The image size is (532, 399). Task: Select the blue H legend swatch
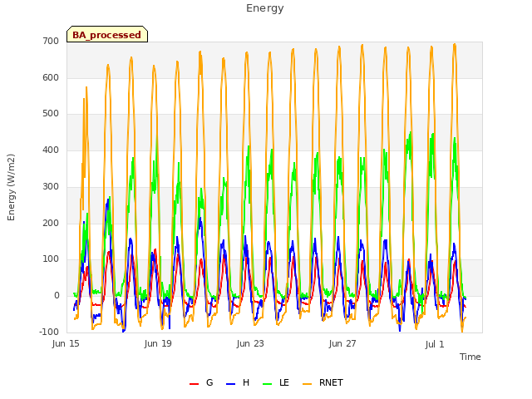click(230, 384)
